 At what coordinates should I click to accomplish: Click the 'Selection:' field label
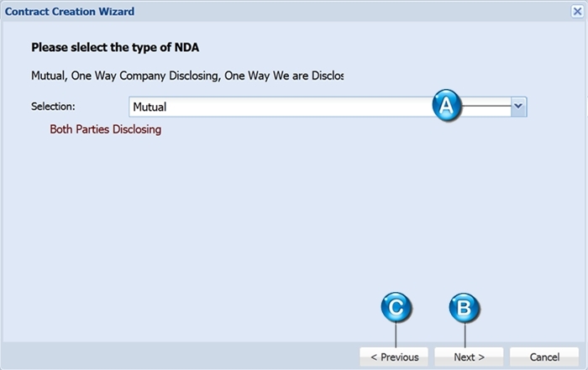point(53,107)
